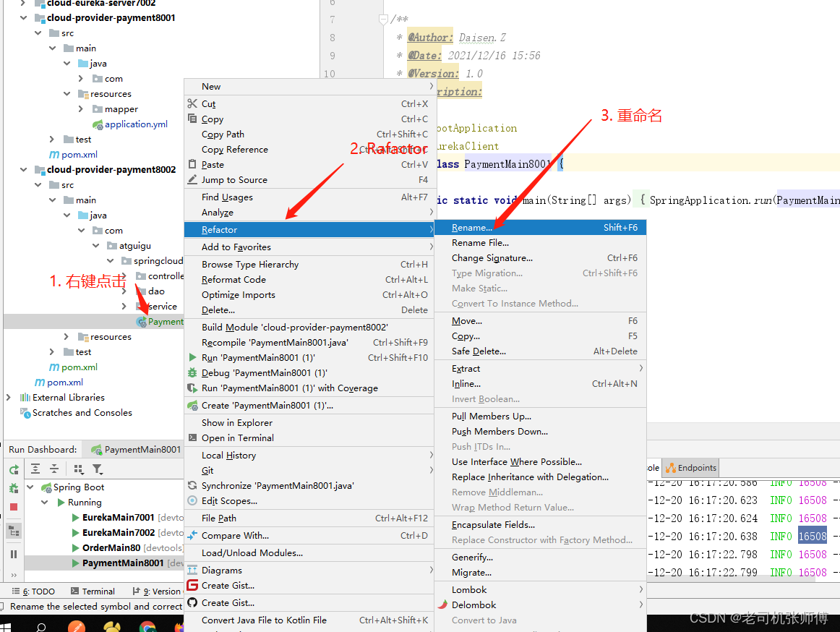The height and width of the screenshot is (632, 840).
Task: Click the Spring icon in the PaymentMain8001 dashboard tab
Action: pyautogui.click(x=96, y=450)
